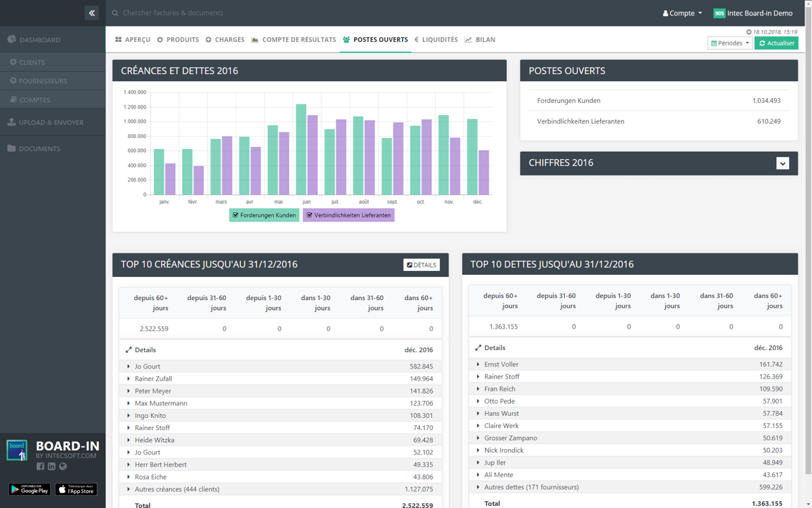Switch to the Compte de résultats tab
Image resolution: width=812 pixels, height=508 pixels.
[293, 40]
